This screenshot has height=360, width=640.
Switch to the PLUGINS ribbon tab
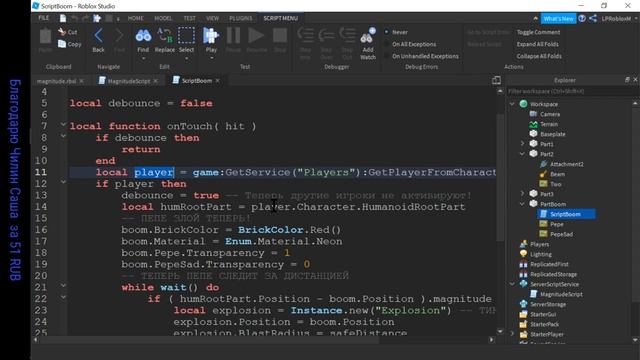click(241, 18)
